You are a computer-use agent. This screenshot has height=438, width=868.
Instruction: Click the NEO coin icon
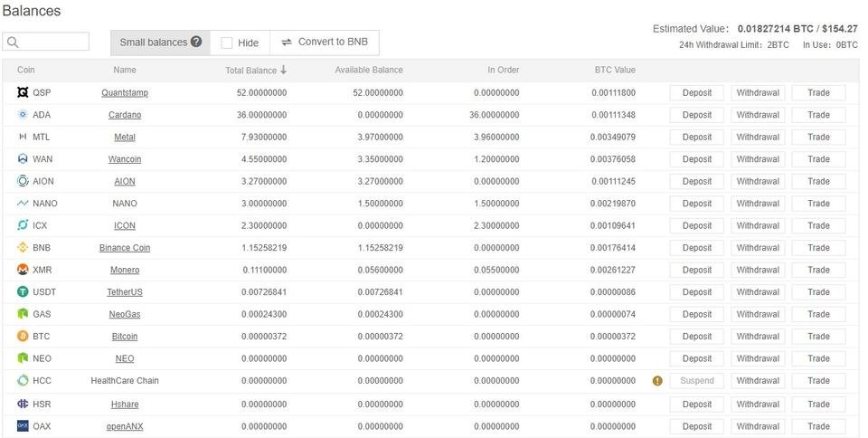point(23,358)
